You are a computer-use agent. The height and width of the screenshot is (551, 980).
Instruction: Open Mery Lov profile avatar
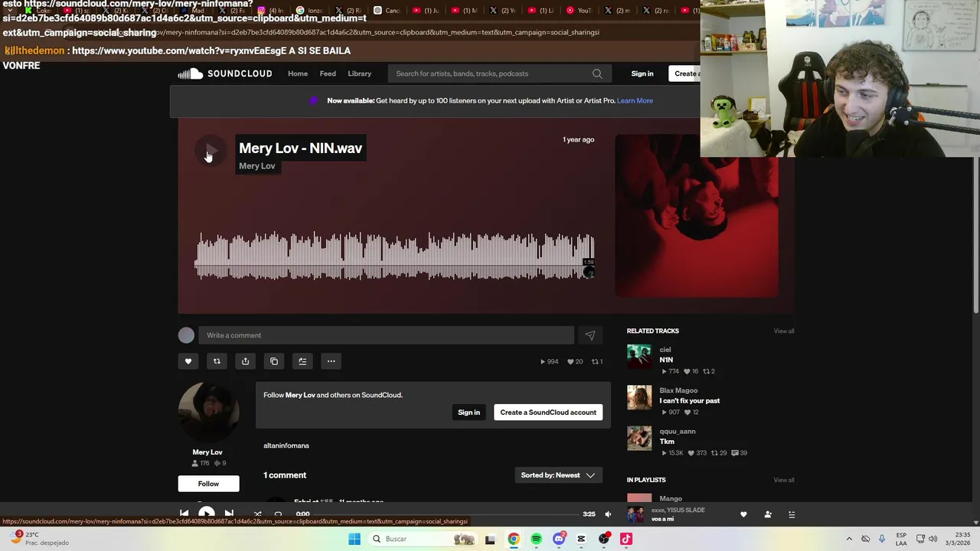pos(208,412)
